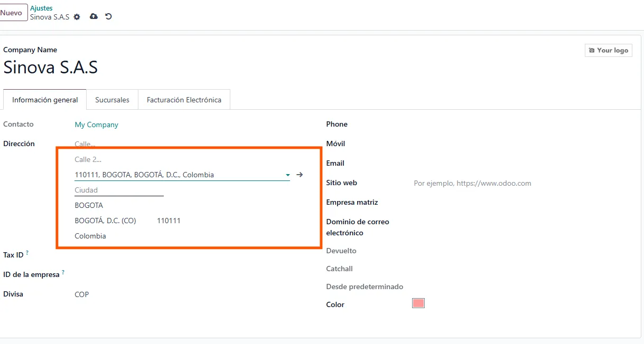Click the Ciudad input field
Image resolution: width=644 pixels, height=344 pixels.
(x=119, y=190)
